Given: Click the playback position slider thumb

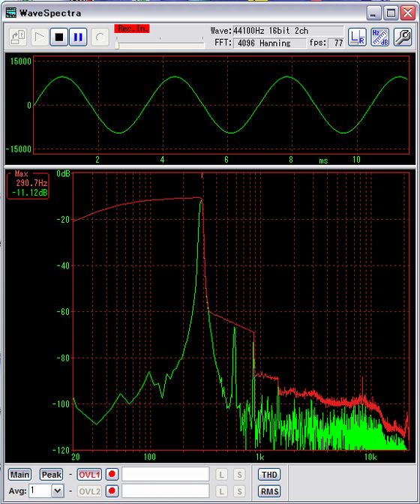Looking at the screenshot, I should (117, 45).
